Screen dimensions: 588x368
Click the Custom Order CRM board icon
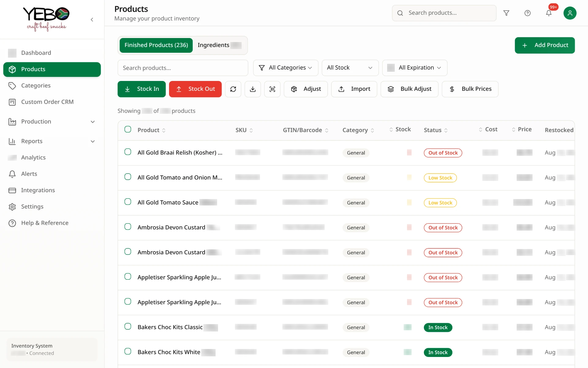(x=12, y=102)
